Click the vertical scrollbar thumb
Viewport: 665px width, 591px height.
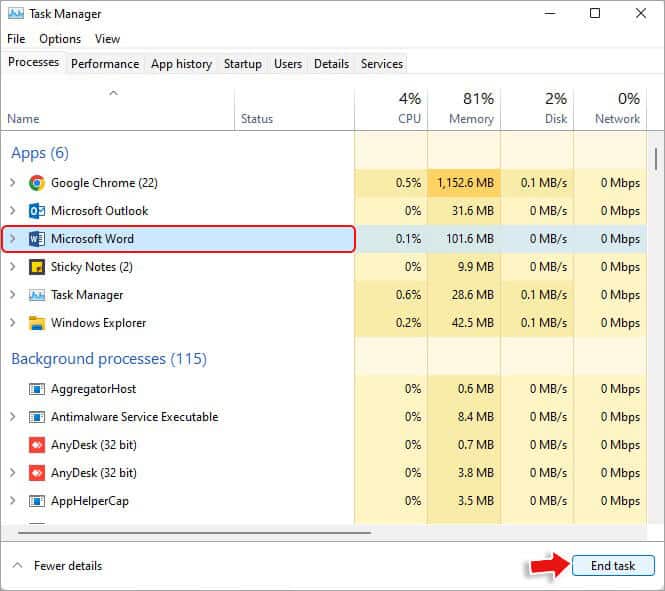[656, 159]
